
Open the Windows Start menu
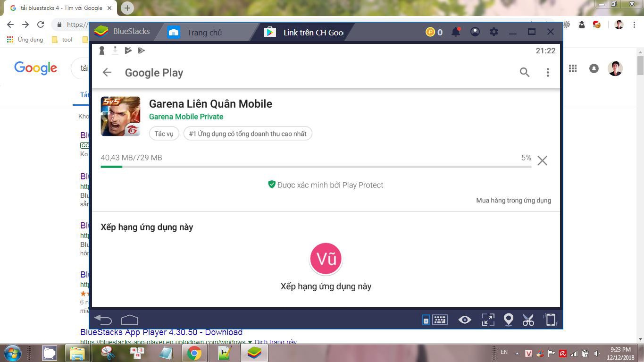[12, 353]
